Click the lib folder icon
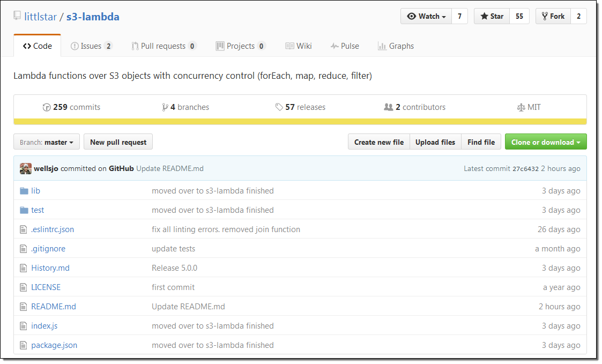Screen dimensions: 602x364 tap(24, 191)
